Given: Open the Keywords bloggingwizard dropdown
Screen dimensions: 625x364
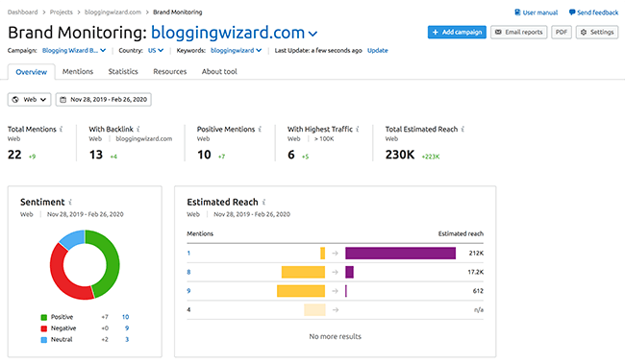Looking at the screenshot, I should point(236,51).
